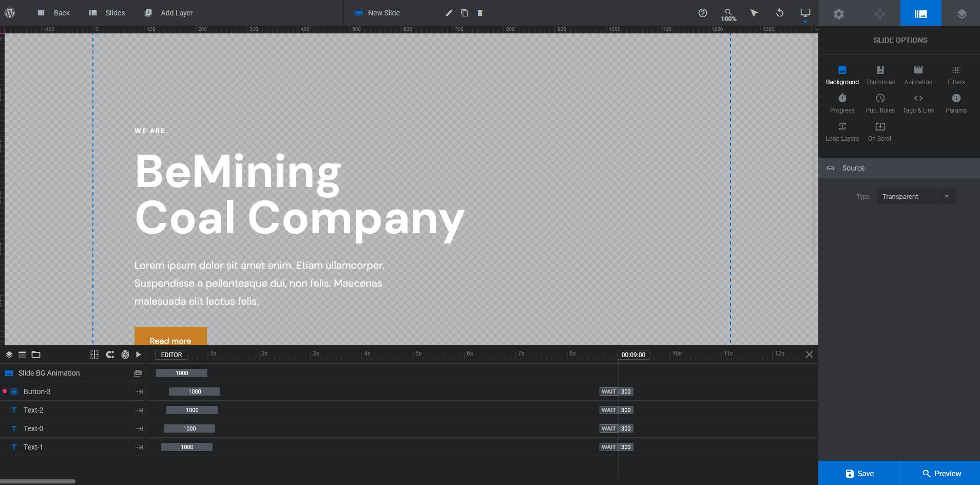Click the Slide BG Animation 1000 timeline bar
Image resolution: width=980 pixels, height=485 pixels.
click(x=182, y=373)
